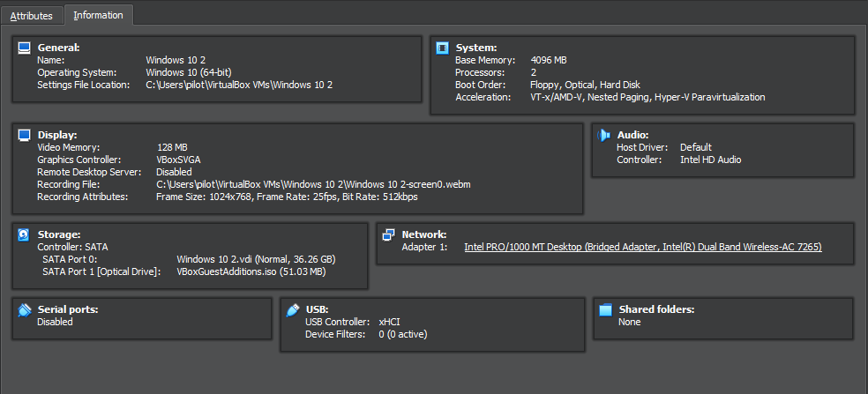Select the VBoxGuestAdditions.iso optical drive entry

click(x=251, y=272)
